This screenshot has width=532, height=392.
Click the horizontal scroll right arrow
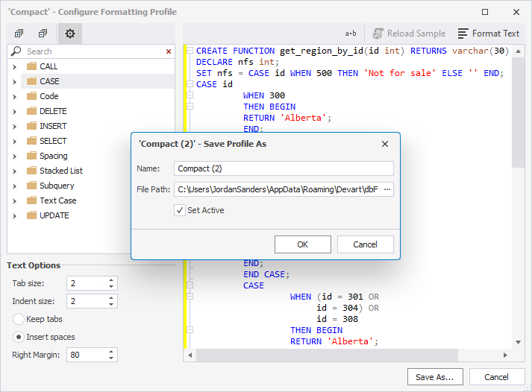coord(505,355)
